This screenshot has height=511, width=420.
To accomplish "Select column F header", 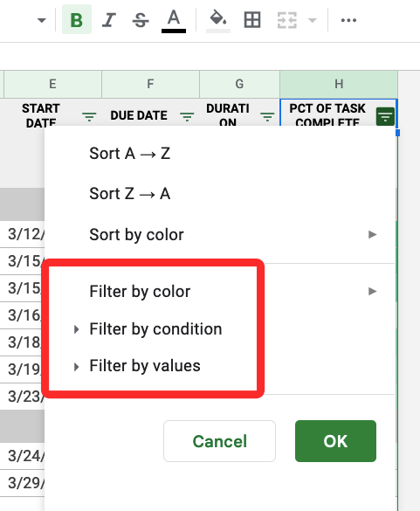I will click(150, 84).
